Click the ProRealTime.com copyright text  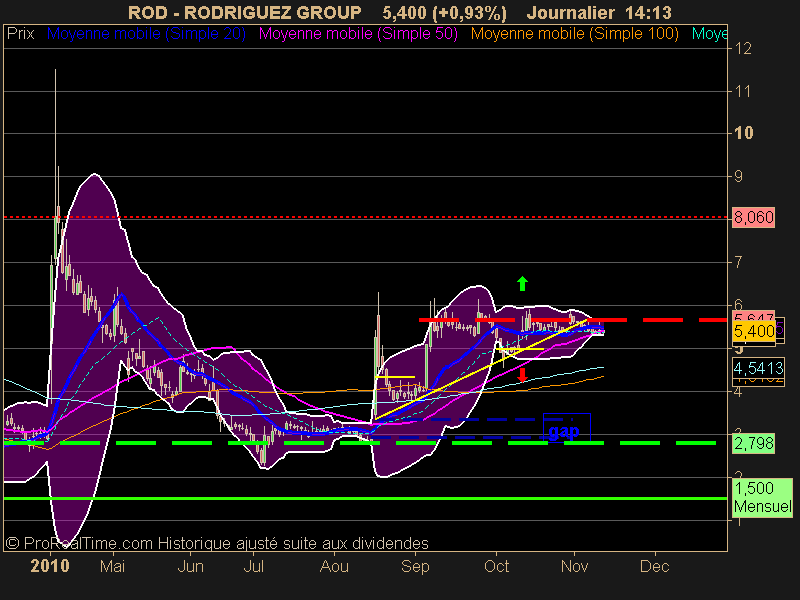217,543
